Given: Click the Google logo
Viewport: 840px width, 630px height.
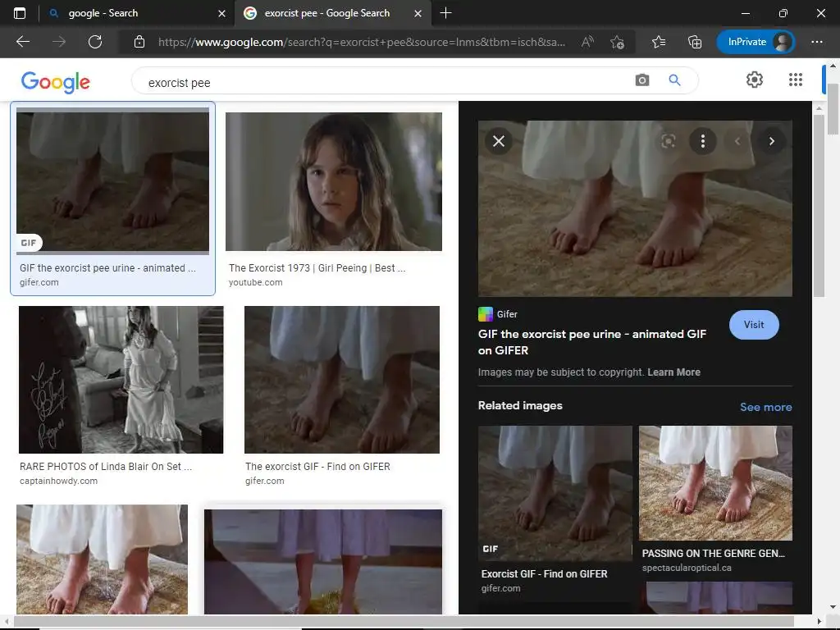Looking at the screenshot, I should click(55, 81).
